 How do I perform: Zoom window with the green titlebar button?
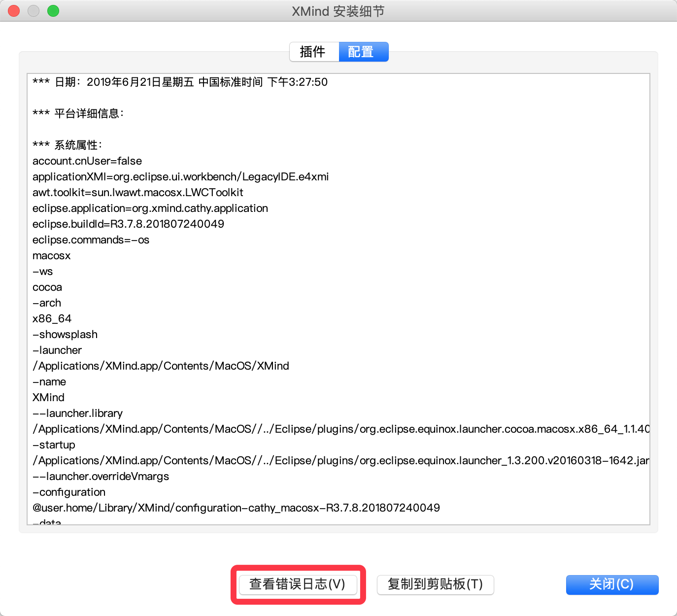pos(53,11)
